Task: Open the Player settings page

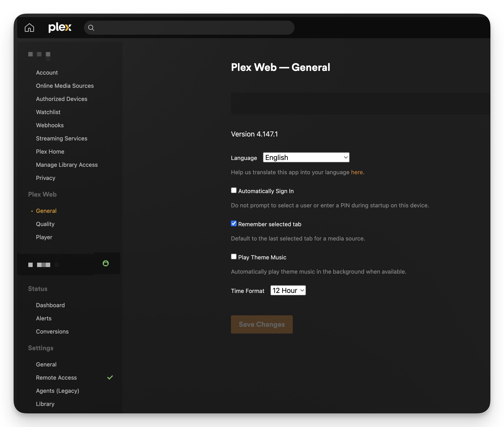Action: (44, 237)
